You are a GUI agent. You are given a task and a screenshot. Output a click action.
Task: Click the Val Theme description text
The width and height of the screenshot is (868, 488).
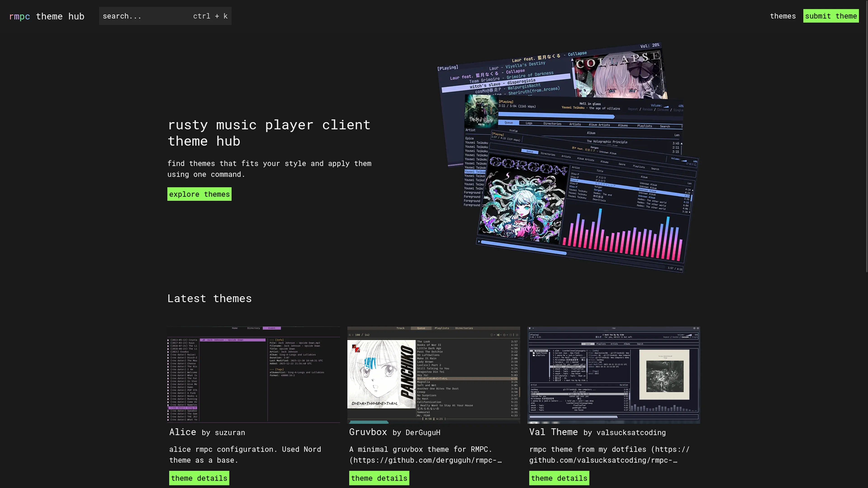pyautogui.click(x=609, y=454)
